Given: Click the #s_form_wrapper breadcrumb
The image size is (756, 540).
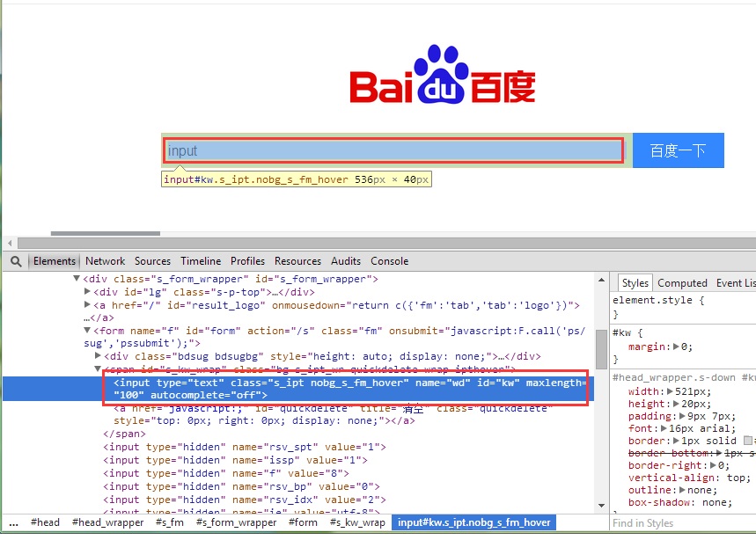Looking at the screenshot, I should click(236, 522).
